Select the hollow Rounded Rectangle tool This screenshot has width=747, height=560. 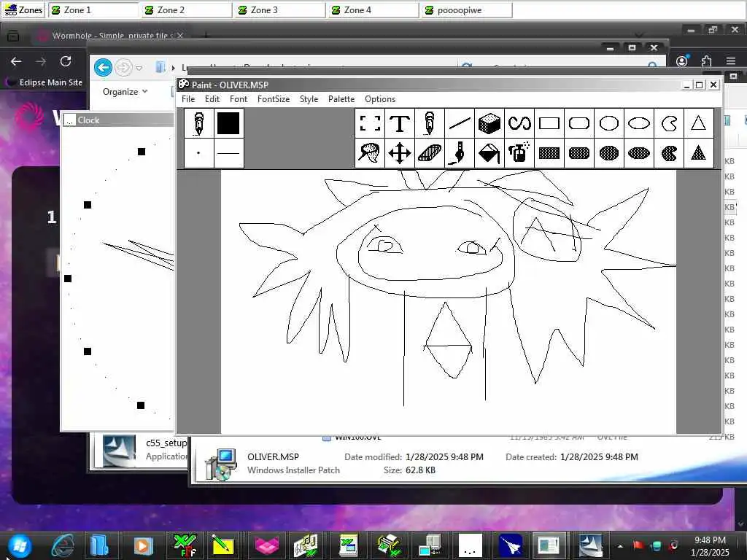click(x=578, y=123)
